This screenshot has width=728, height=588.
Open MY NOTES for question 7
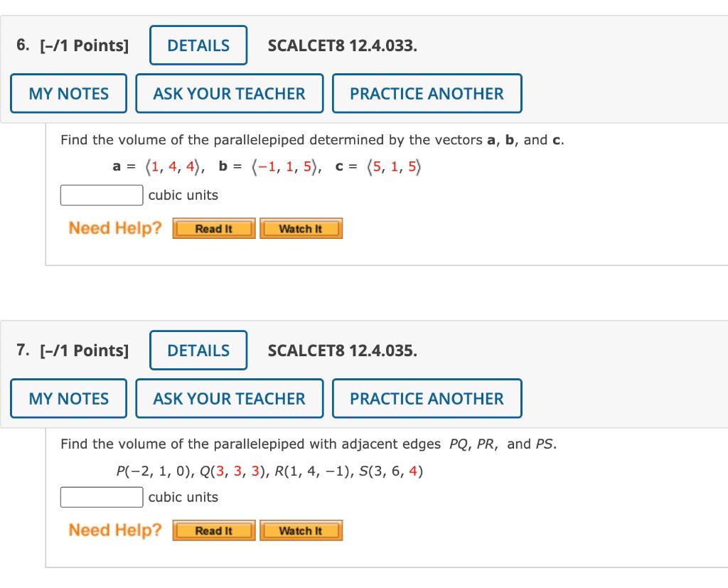click(x=68, y=398)
